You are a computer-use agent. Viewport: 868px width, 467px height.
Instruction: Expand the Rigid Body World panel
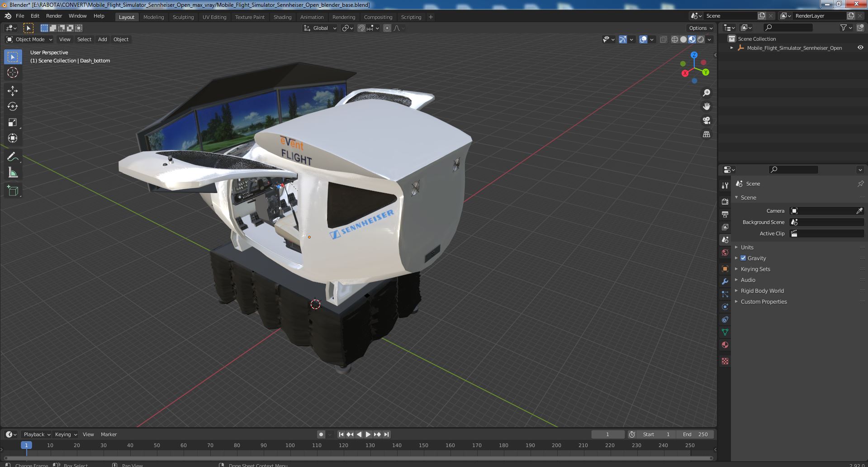coord(762,291)
